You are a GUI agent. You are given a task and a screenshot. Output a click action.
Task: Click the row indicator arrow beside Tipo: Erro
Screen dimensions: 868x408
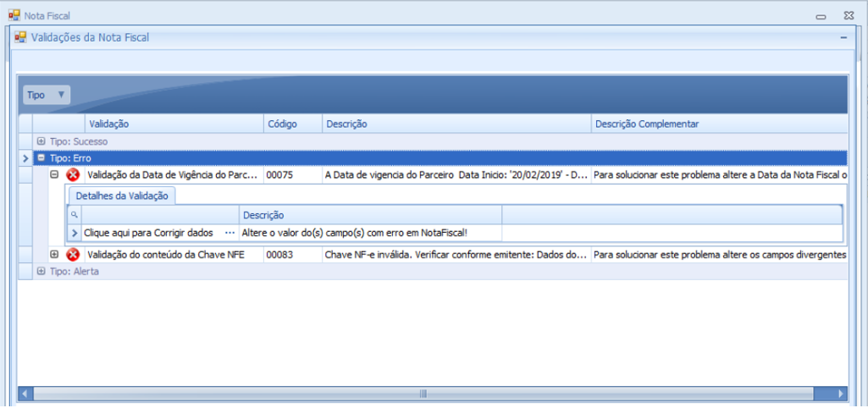pyautogui.click(x=25, y=158)
